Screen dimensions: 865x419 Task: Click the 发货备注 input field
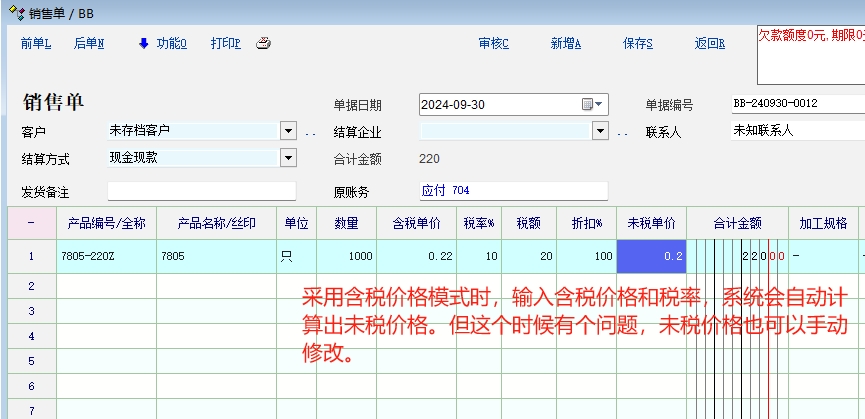click(201, 191)
